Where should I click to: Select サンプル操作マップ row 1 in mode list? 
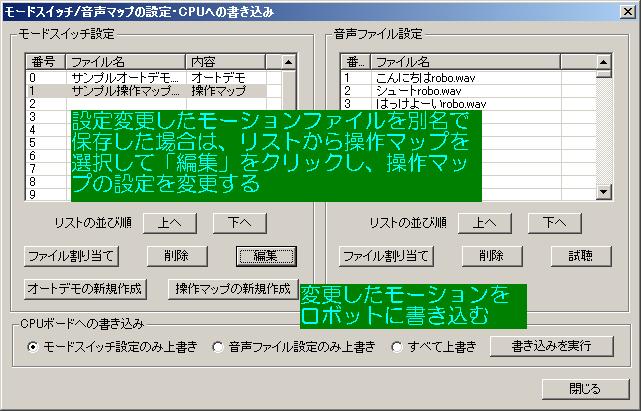coord(125,90)
